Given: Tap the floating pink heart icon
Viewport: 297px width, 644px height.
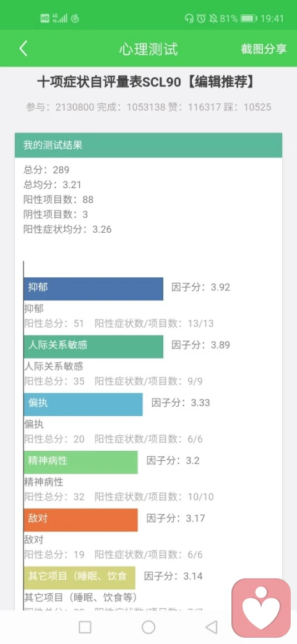Looking at the screenshot, I should click(261, 608).
